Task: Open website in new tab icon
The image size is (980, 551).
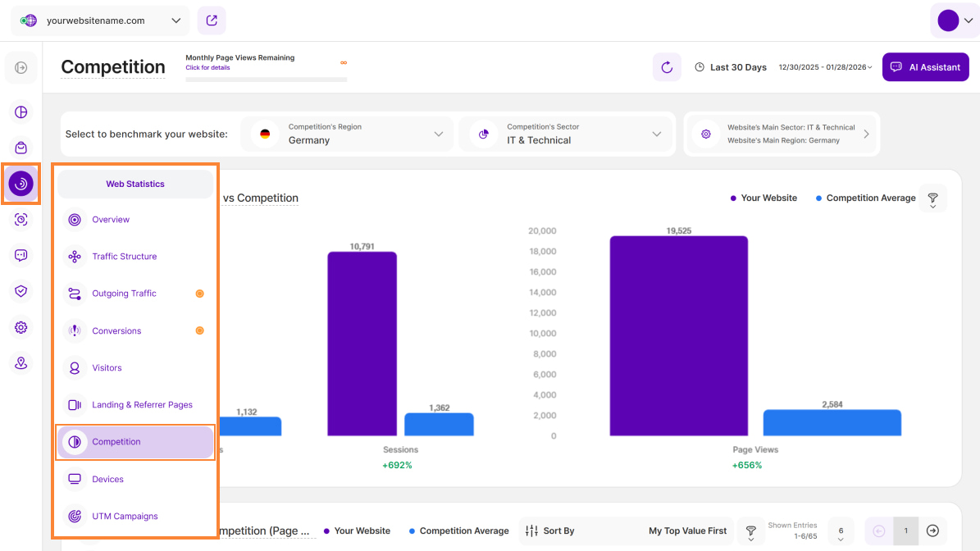Action: [x=212, y=20]
